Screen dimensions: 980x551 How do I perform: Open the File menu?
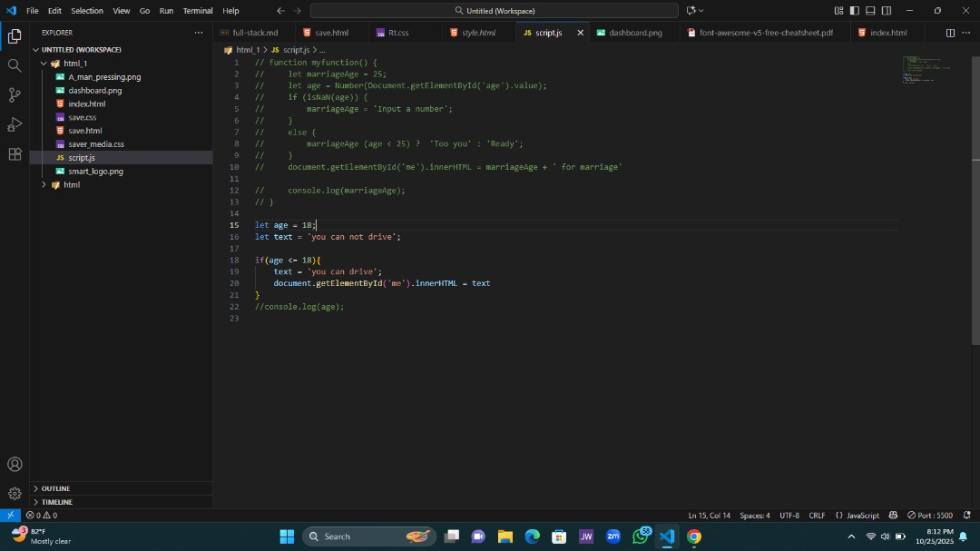33,11
